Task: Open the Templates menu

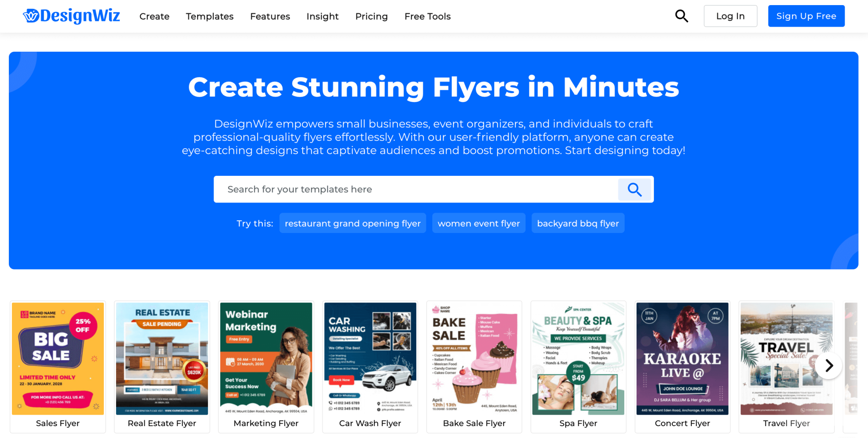Action: click(x=209, y=17)
